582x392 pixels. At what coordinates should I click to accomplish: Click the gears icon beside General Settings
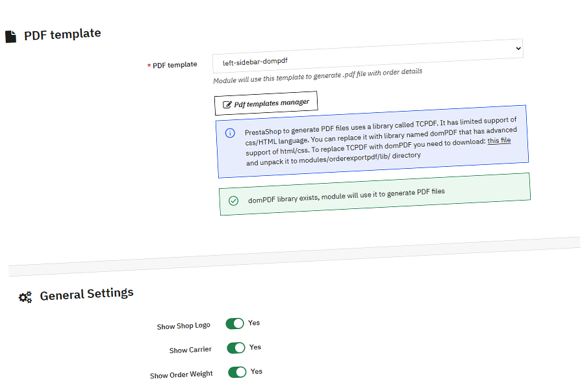pos(25,297)
